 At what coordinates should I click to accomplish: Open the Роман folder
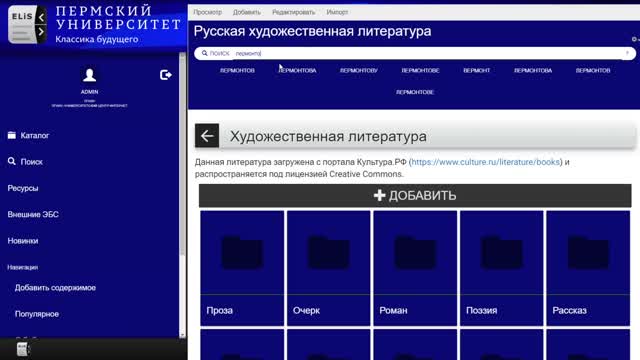tap(415, 268)
